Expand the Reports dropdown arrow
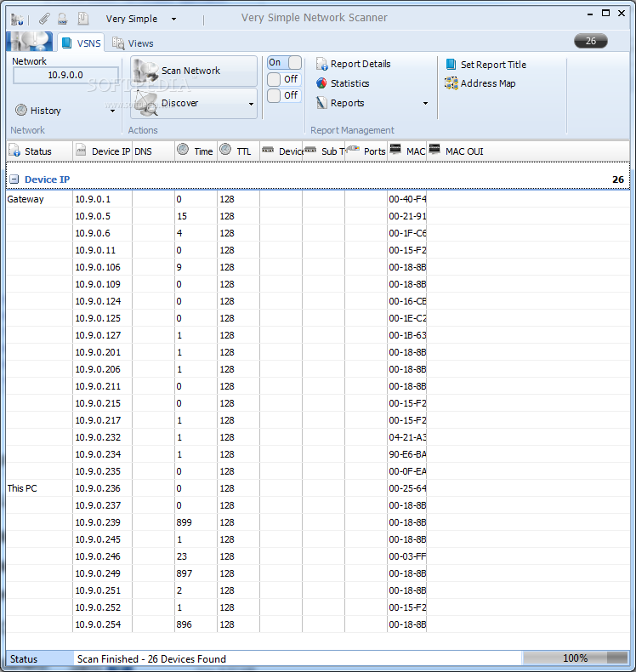Image resolution: width=636 pixels, height=672 pixels. (425, 103)
